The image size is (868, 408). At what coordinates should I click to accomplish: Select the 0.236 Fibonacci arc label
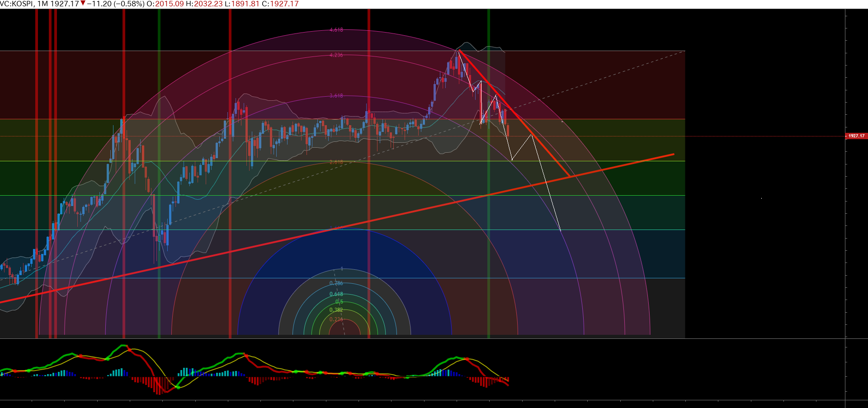coord(336,319)
